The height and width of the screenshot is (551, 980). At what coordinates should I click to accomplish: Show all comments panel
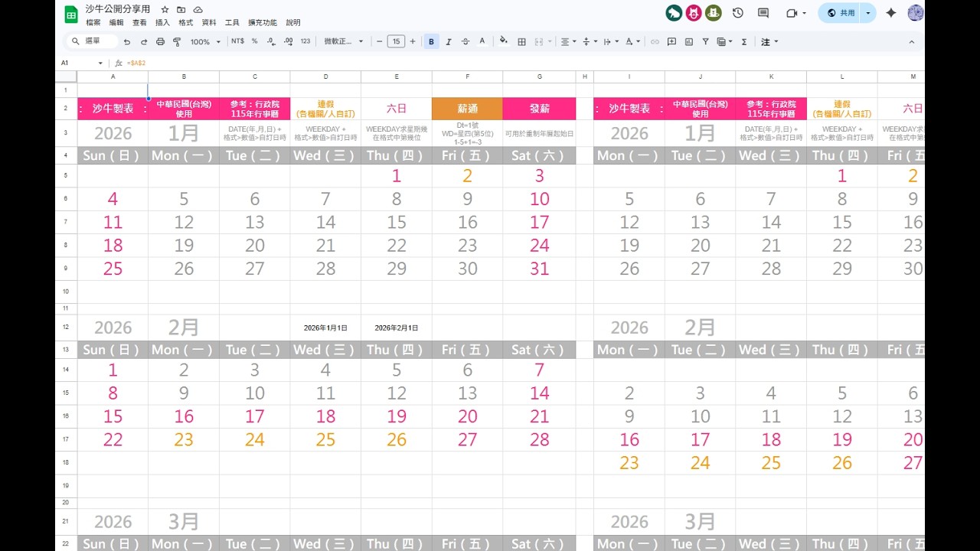click(763, 13)
